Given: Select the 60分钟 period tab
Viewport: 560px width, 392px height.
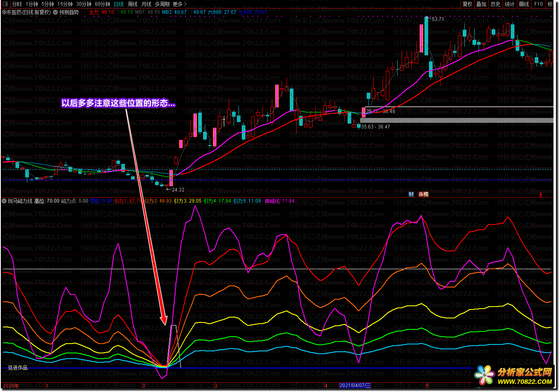Looking at the screenshot, I should coord(103,4).
